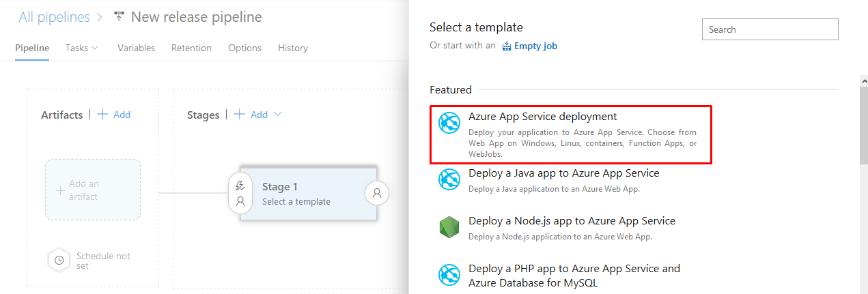Expand the Stages Add dropdown arrow
Image resolution: width=868 pixels, height=294 pixels.
coord(277,115)
